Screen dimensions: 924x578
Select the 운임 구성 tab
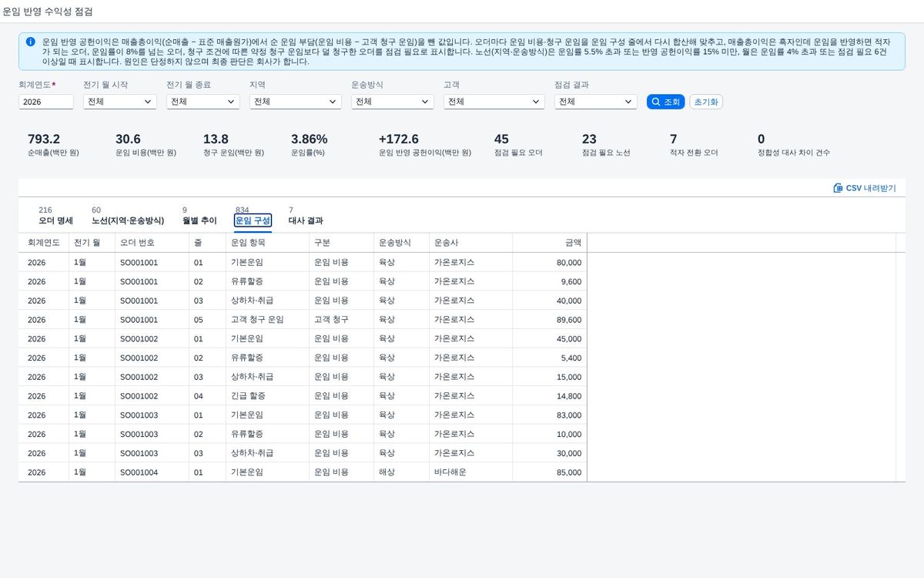[x=253, y=220]
